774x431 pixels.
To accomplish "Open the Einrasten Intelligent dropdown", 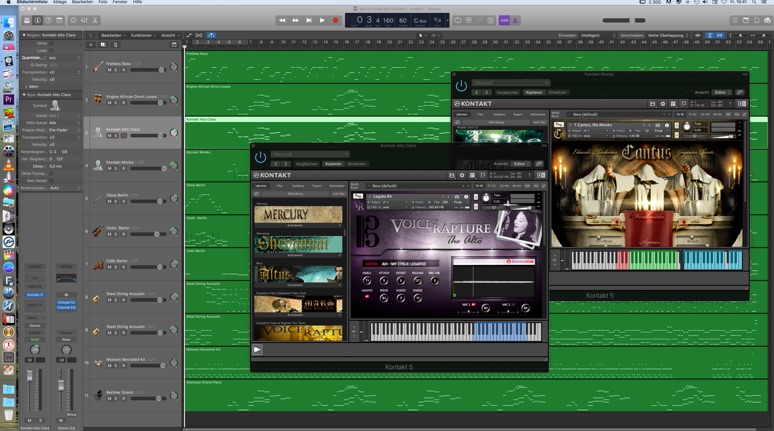I will 598,36.
